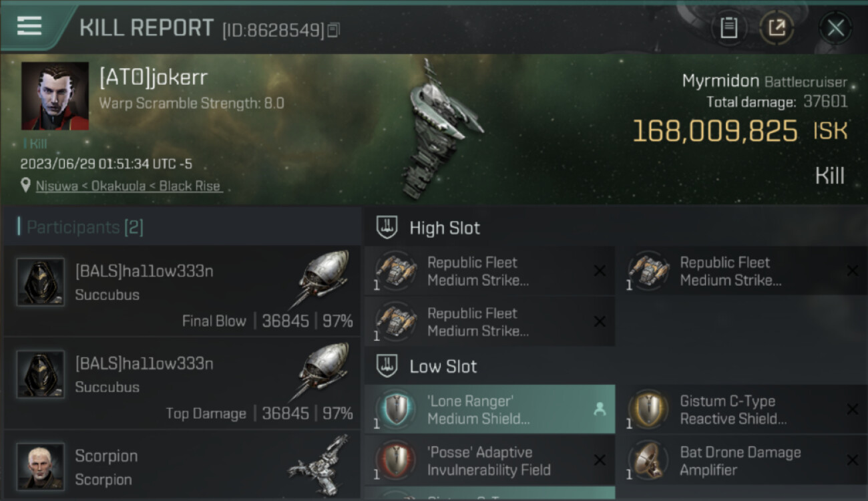
Task: Copy the kill report ID
Action: pyautogui.click(x=334, y=29)
